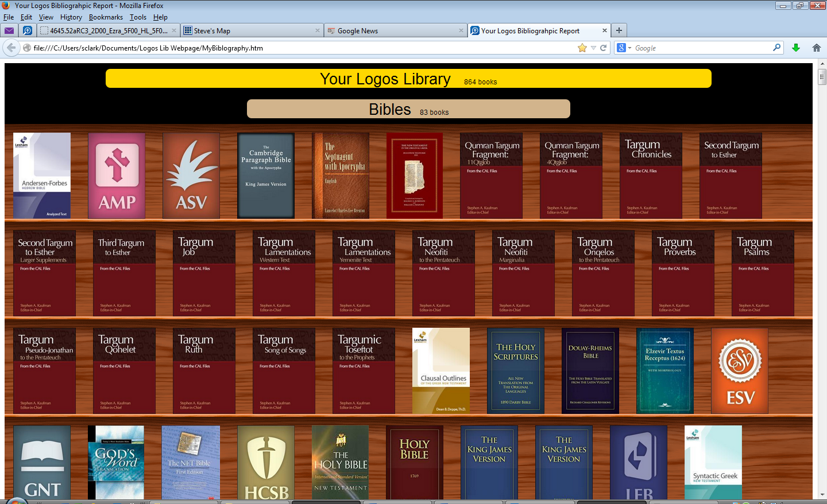Click the Bibles 83 books heading
The height and width of the screenshot is (504, 827).
click(x=408, y=109)
